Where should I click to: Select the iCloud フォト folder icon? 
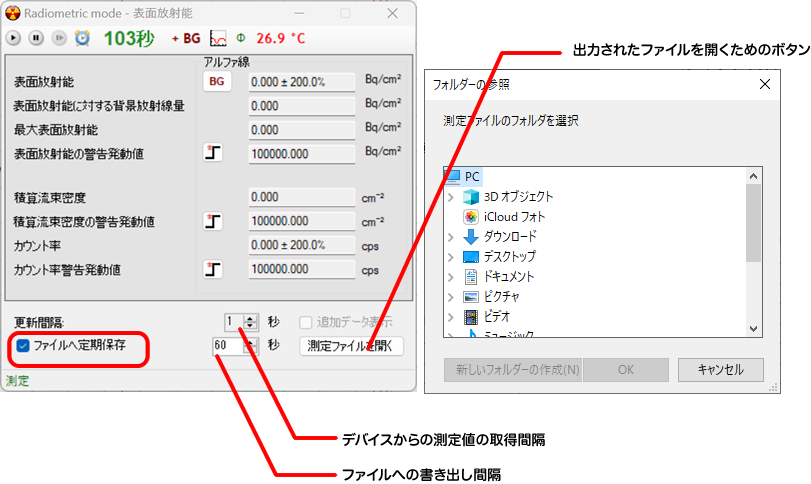[471, 217]
